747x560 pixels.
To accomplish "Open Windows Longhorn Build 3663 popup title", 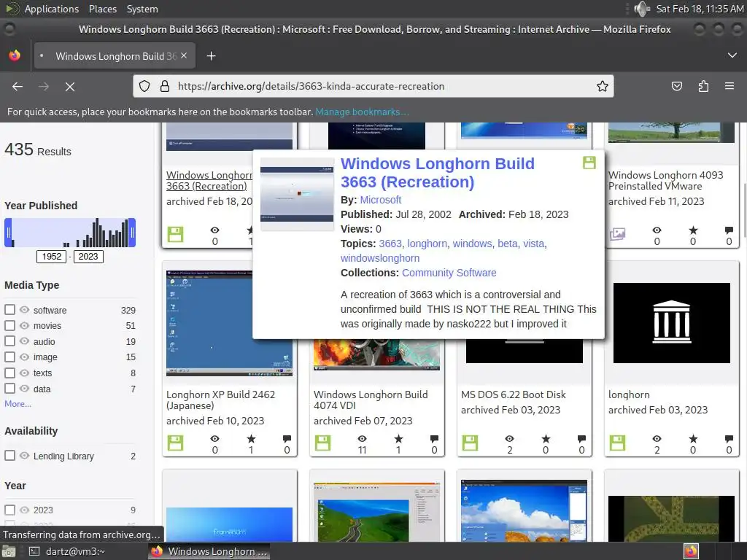I will coord(438,172).
